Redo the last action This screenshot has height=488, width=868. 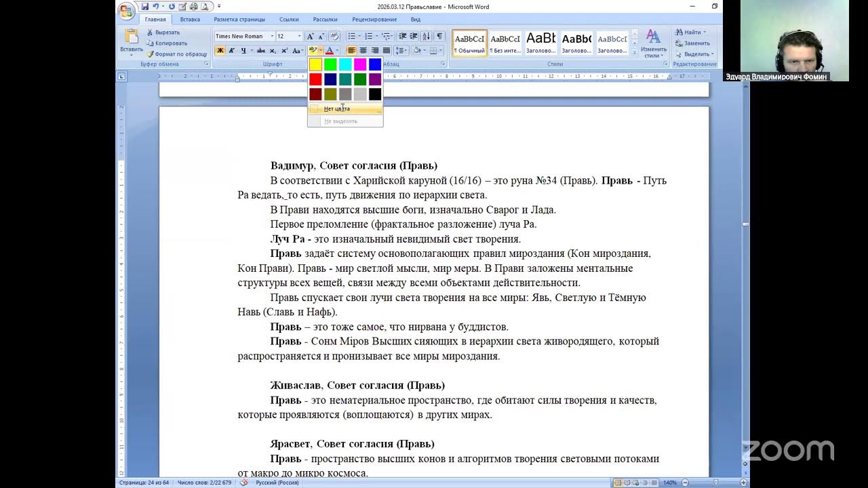pyautogui.click(x=172, y=7)
